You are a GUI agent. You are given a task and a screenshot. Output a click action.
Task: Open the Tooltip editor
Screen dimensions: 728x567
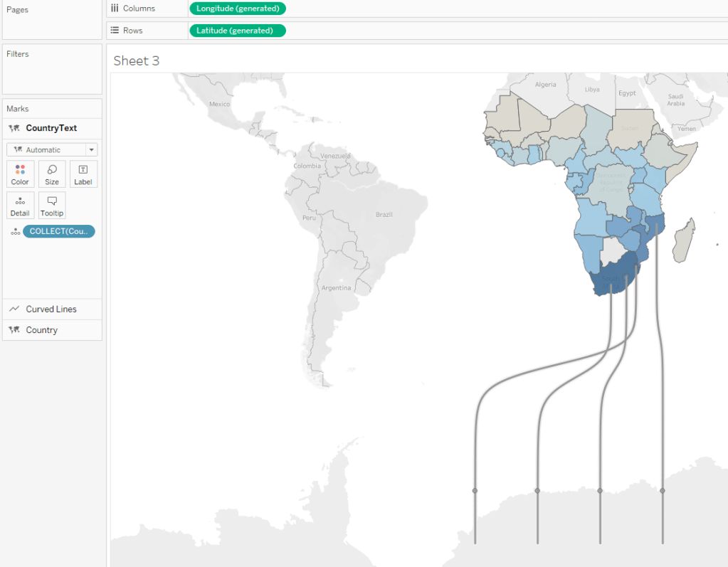(x=52, y=205)
